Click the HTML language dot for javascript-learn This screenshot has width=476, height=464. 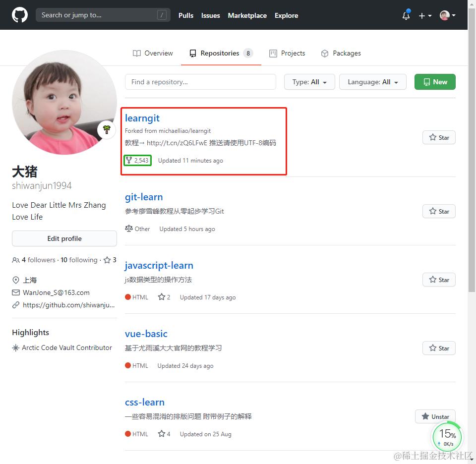click(x=128, y=297)
